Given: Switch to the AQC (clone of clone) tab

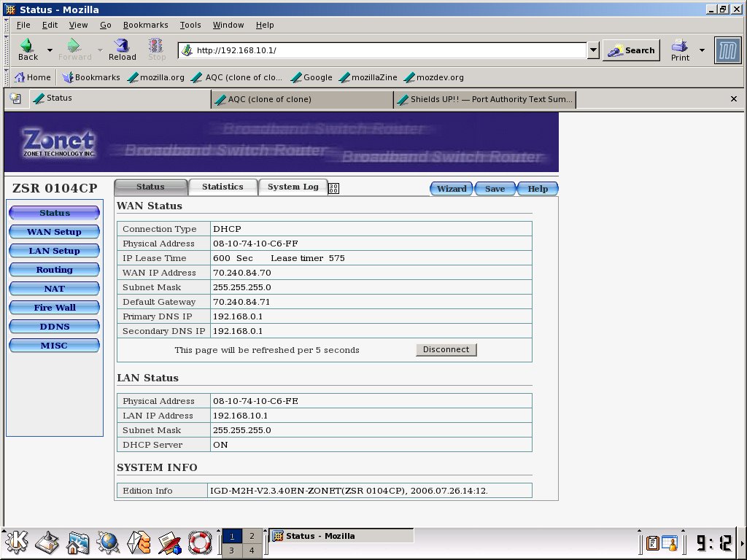Looking at the screenshot, I should (x=302, y=99).
